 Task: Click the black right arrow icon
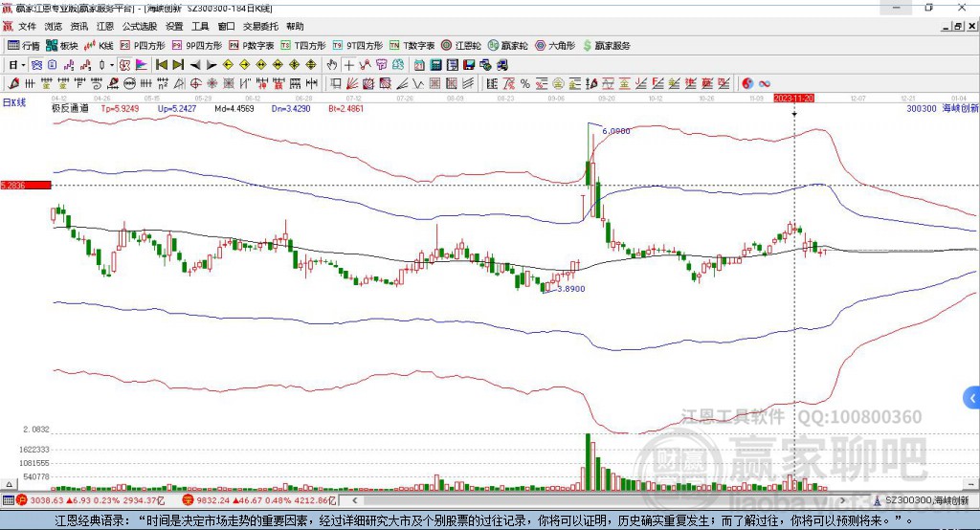pyautogui.click(x=212, y=65)
